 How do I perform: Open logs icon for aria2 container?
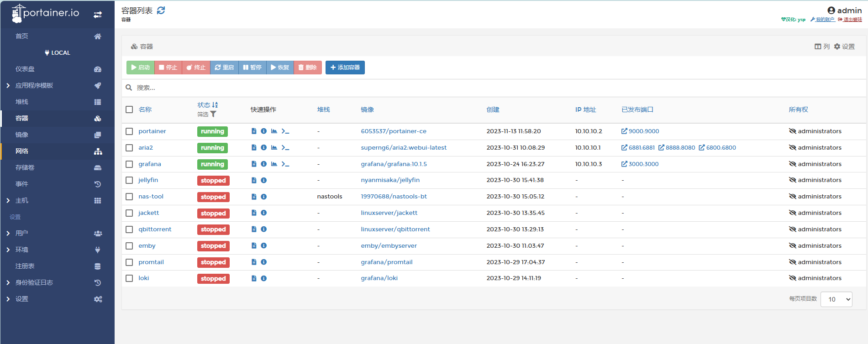(254, 147)
